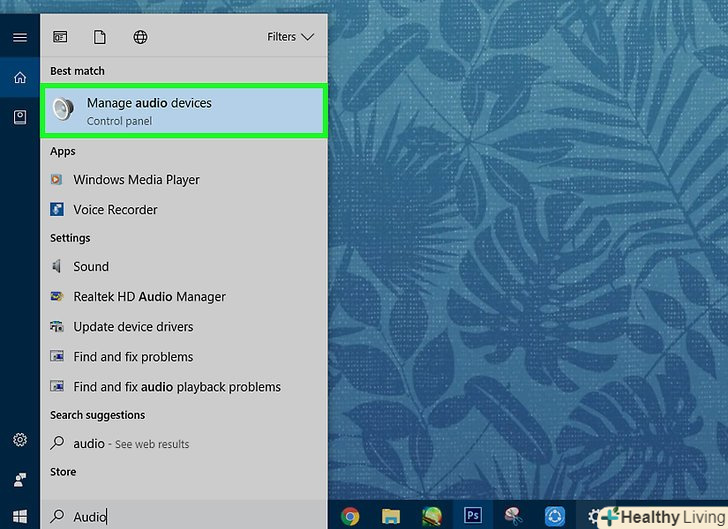Open File Explorer from taskbar

(x=391, y=516)
